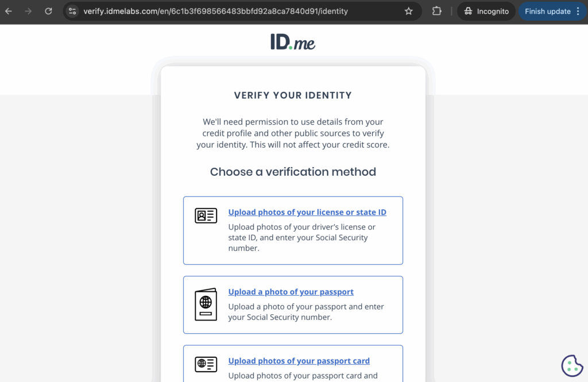Click the ID.me logo
Viewport: 588px width, 382px height.
pyautogui.click(x=293, y=42)
